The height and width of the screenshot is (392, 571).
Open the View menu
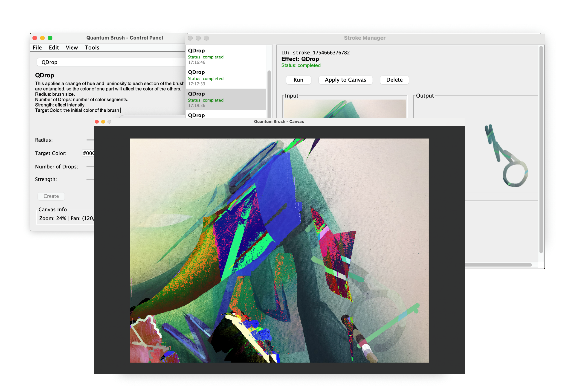point(72,48)
